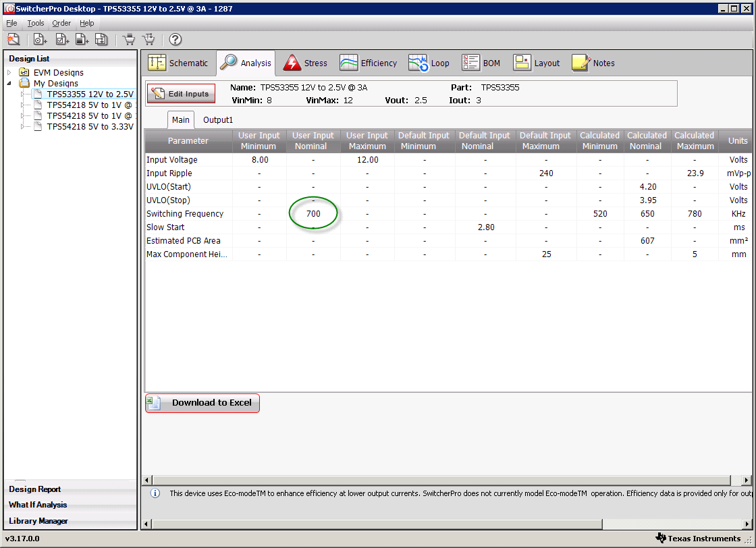The width and height of the screenshot is (756, 548).
Task: Click the Calculated Maximum 780 cell
Action: click(695, 213)
